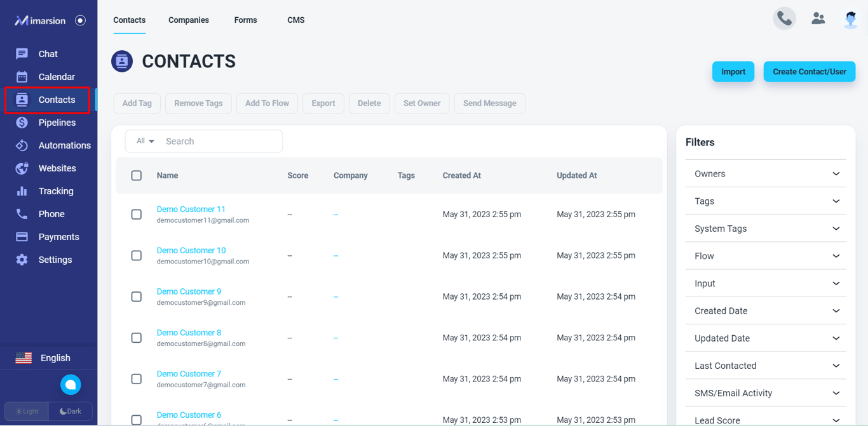Image resolution: width=868 pixels, height=426 pixels.
Task: Expand the Owners filter
Action: (766, 174)
